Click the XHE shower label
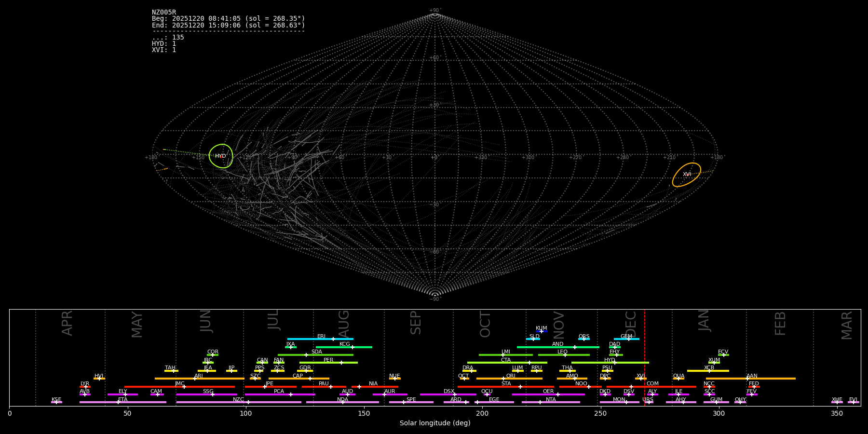This screenshot has height=434, width=868. [x=837, y=400]
